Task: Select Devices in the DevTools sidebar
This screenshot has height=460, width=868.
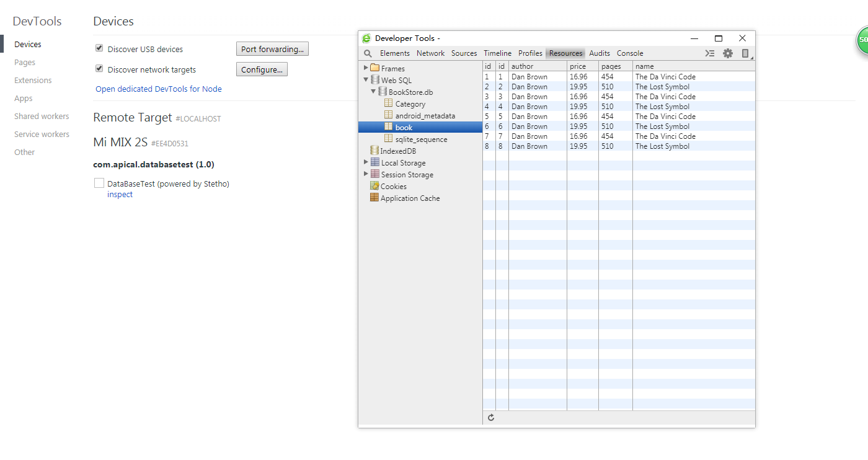Action: pyautogui.click(x=28, y=45)
